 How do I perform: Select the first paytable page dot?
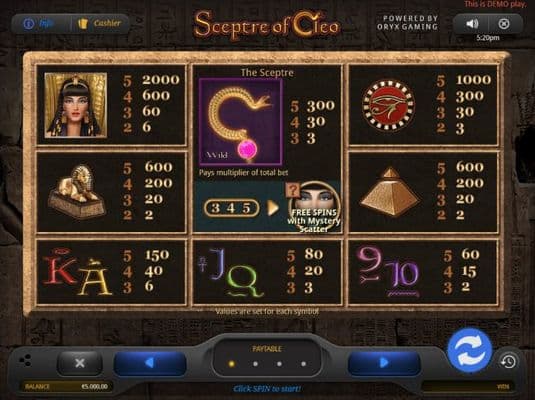click(232, 364)
